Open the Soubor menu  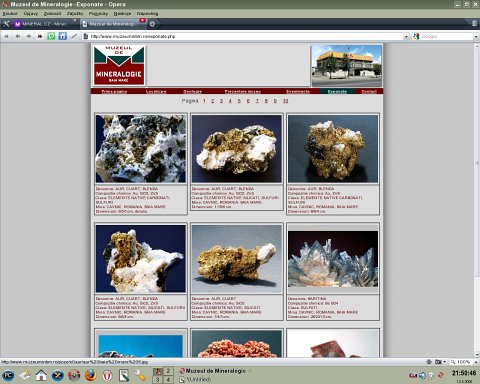click(x=10, y=14)
